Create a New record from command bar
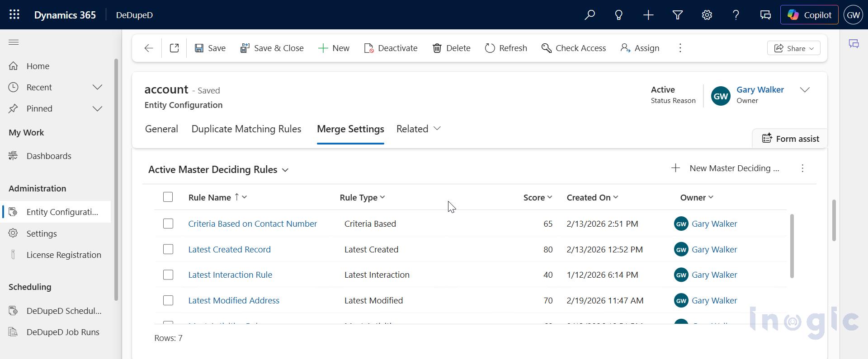This screenshot has height=359, width=868. [x=334, y=48]
